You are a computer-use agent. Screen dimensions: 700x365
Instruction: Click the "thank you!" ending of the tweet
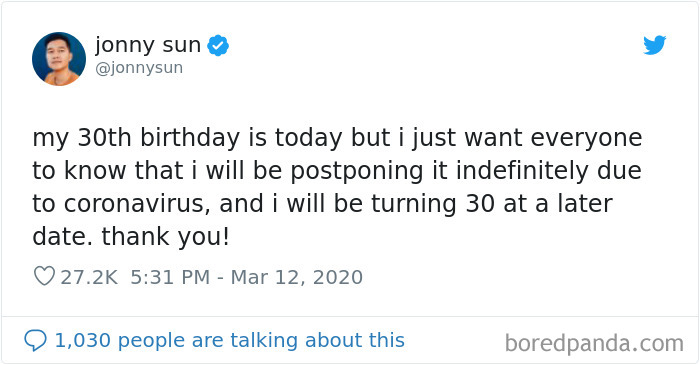(x=166, y=237)
